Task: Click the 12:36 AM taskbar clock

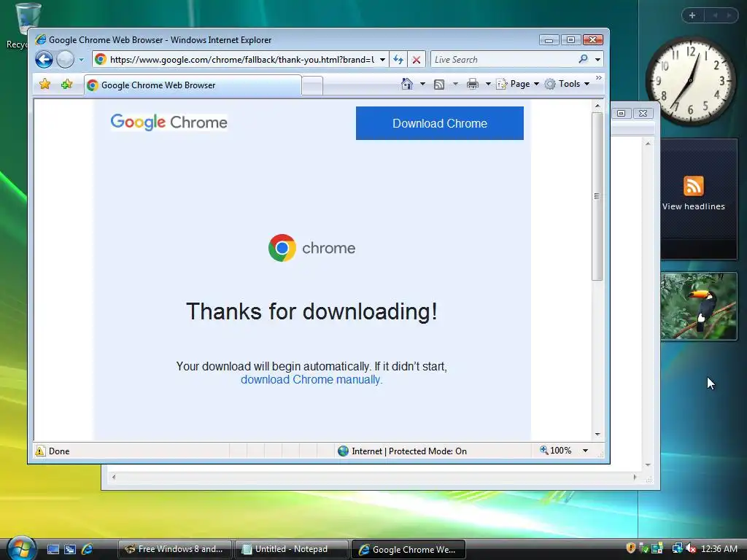Action: coord(719,548)
